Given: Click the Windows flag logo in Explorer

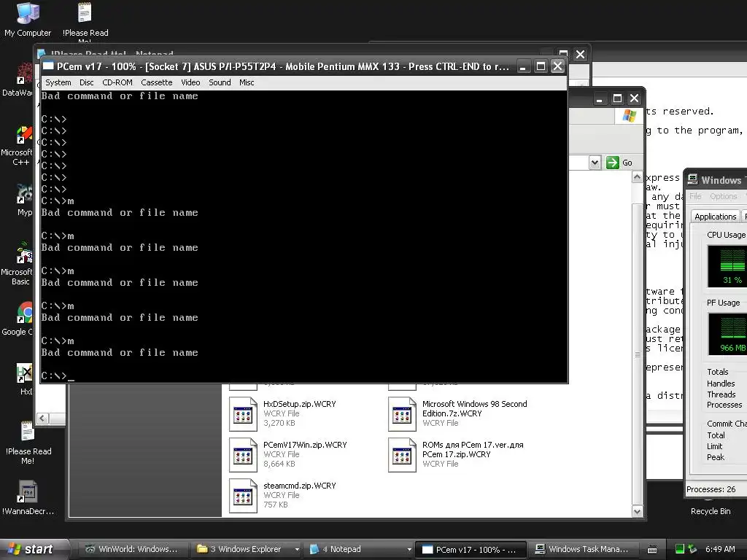Looking at the screenshot, I should (x=629, y=116).
